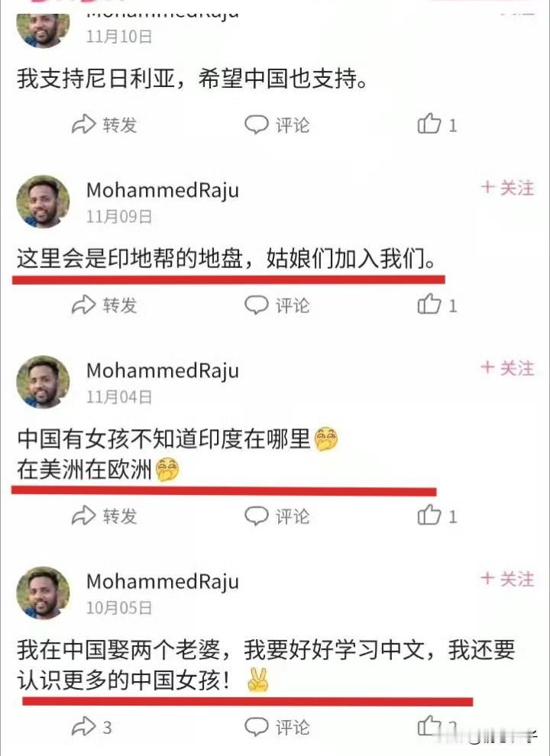This screenshot has width=550, height=756.
Task: Like the 11月09日 post
Action: (x=437, y=305)
